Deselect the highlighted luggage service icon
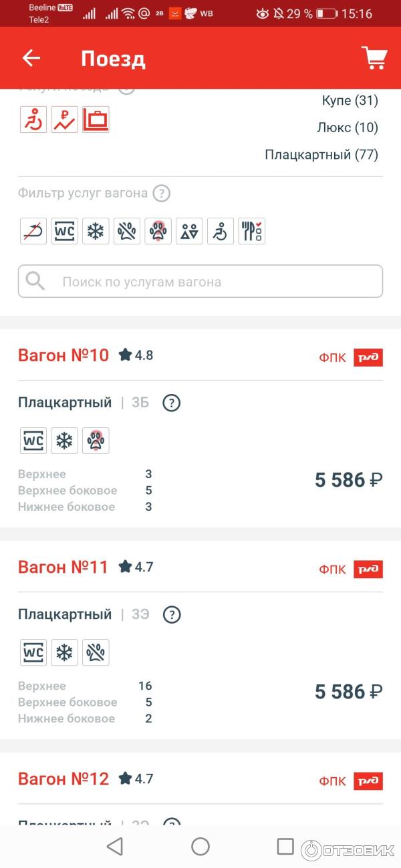Screen dimensions: 401x868 pyautogui.click(x=96, y=119)
